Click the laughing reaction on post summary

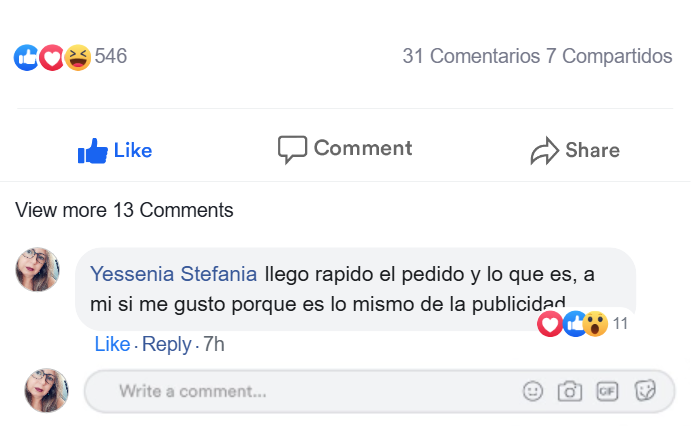77,57
